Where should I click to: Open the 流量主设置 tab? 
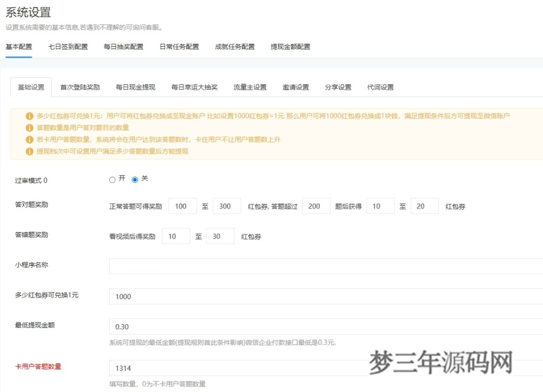(250, 87)
